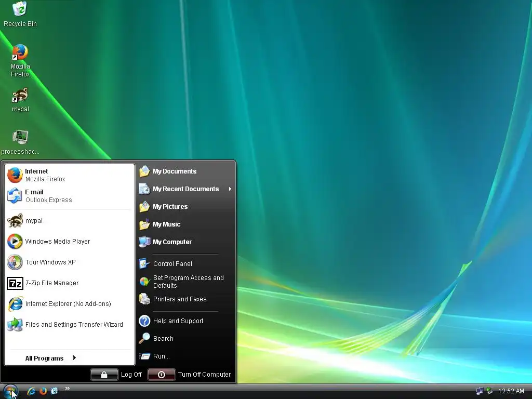The height and width of the screenshot is (399, 532).
Task: Click the Log Off button
Action: coord(116,374)
